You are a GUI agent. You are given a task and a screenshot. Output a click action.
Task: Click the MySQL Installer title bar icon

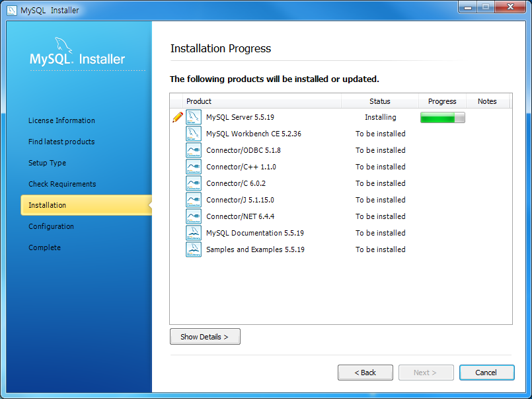(x=11, y=10)
